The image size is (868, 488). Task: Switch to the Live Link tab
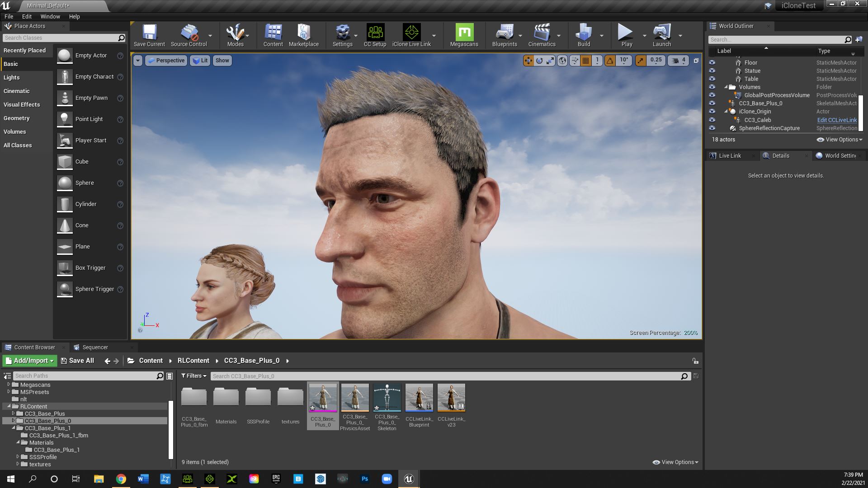[730, 156]
